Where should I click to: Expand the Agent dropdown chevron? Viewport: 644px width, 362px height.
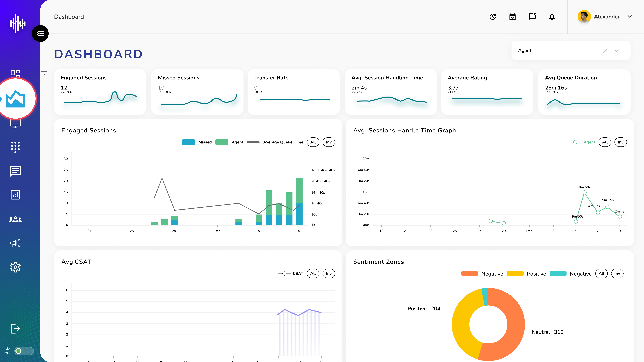tap(616, 51)
